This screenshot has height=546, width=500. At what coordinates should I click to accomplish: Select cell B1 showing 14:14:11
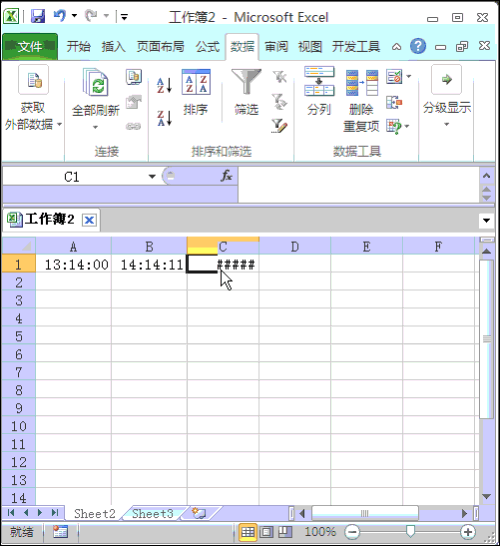[x=149, y=265]
